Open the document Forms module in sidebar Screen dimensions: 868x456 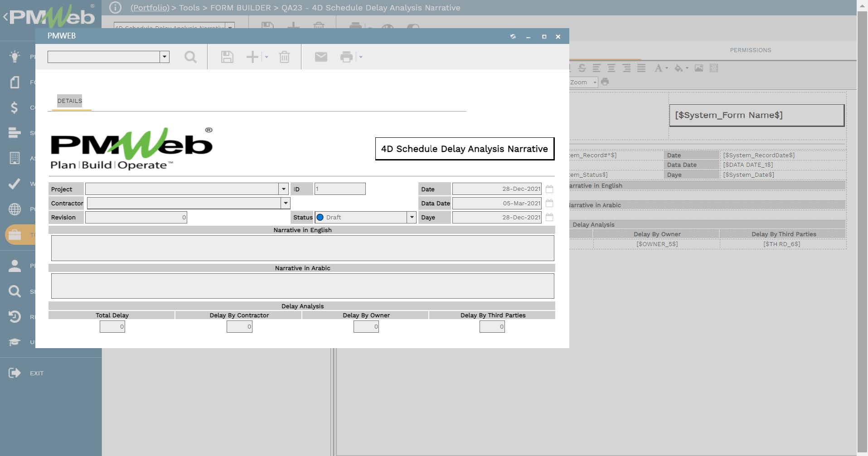coord(15,82)
